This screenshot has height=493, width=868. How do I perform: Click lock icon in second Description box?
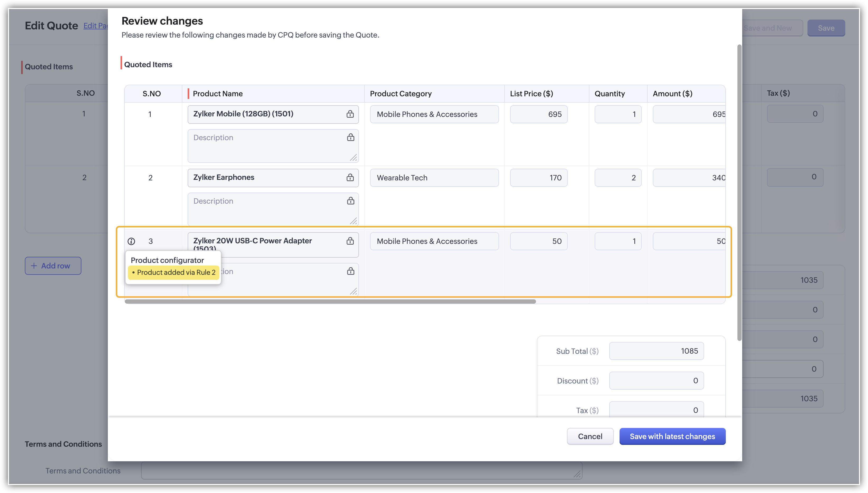pyautogui.click(x=350, y=201)
